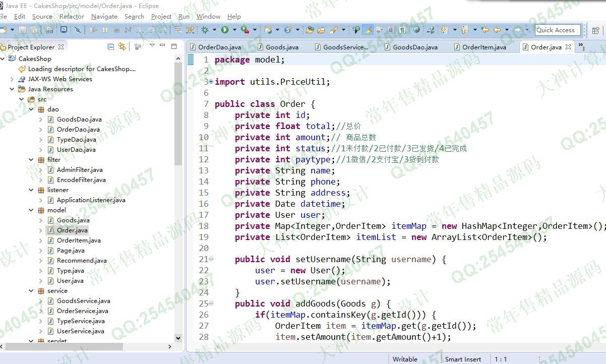606x364 pixels.
Task: Open the Run button dropdown arrow
Action: 234,30
